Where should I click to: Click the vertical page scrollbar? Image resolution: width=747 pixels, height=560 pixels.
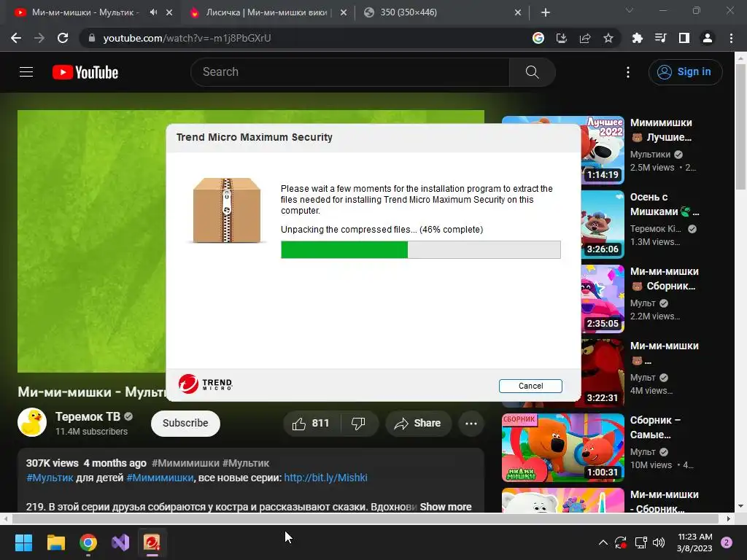(x=740, y=125)
